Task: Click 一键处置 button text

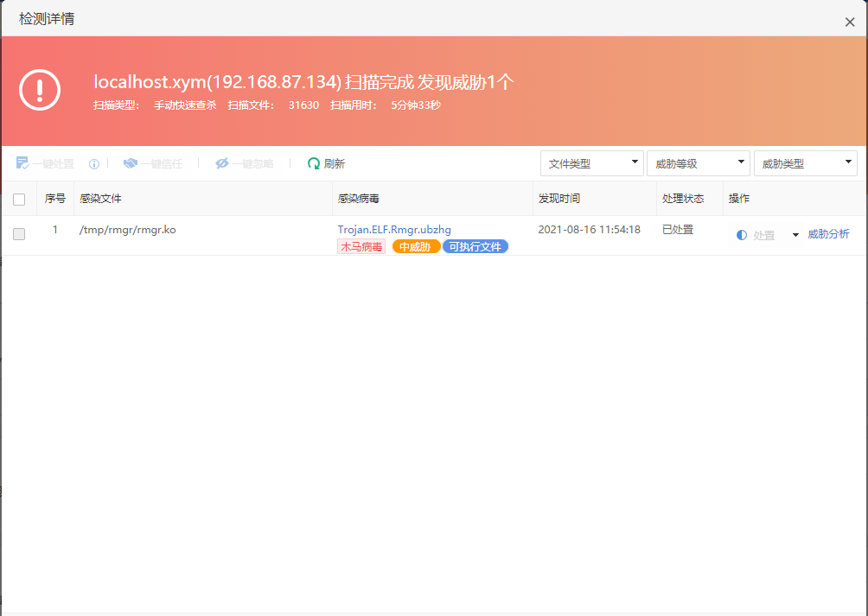Action: (x=53, y=163)
